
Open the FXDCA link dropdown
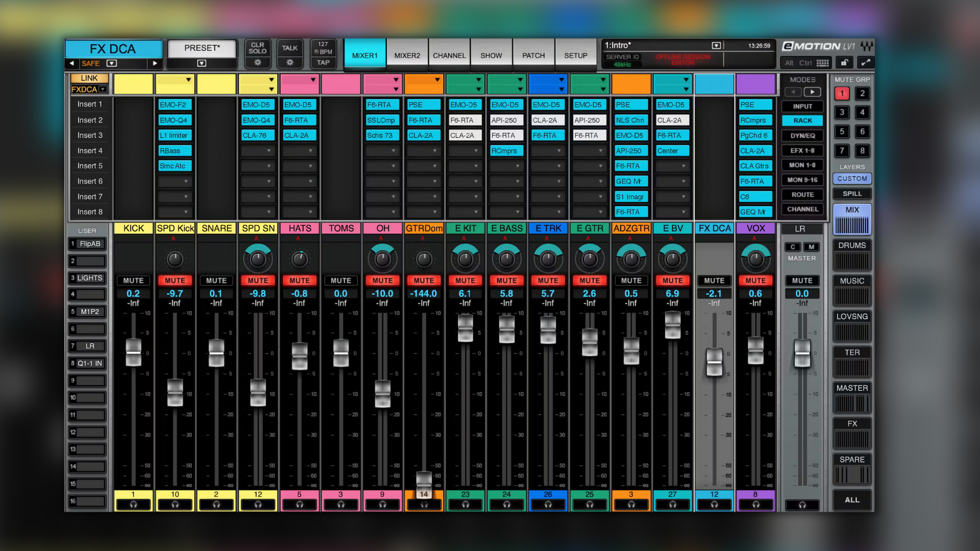click(x=103, y=89)
